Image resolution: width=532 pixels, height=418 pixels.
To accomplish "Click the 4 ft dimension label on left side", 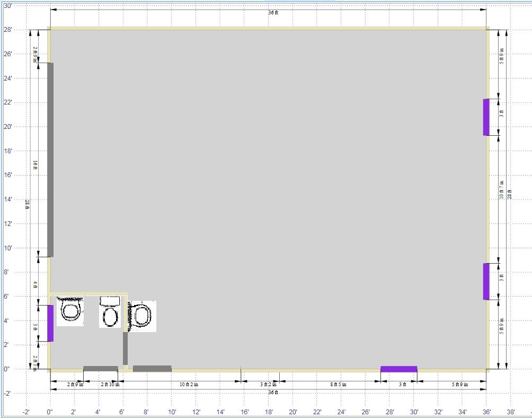I will pos(35,284).
